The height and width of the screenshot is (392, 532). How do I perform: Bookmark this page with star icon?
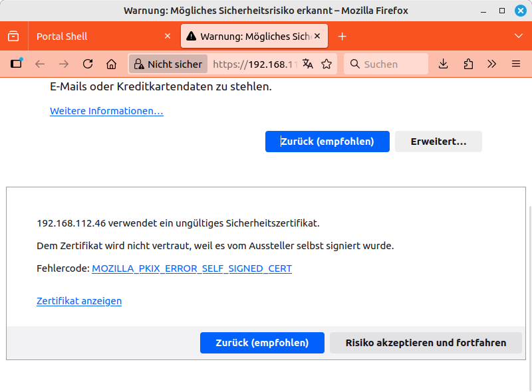(x=327, y=64)
